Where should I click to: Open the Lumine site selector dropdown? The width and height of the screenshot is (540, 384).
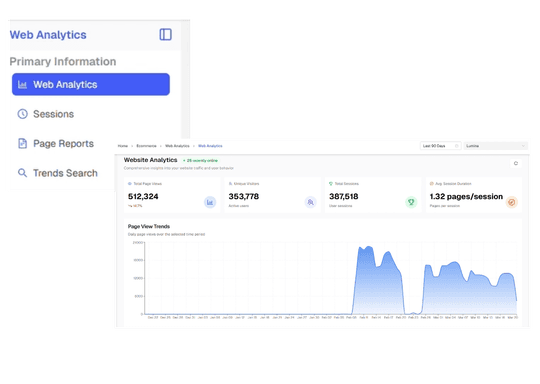coord(496,146)
